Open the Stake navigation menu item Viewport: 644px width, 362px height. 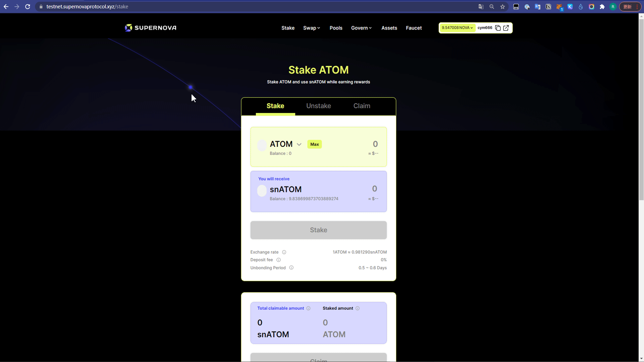(x=288, y=28)
